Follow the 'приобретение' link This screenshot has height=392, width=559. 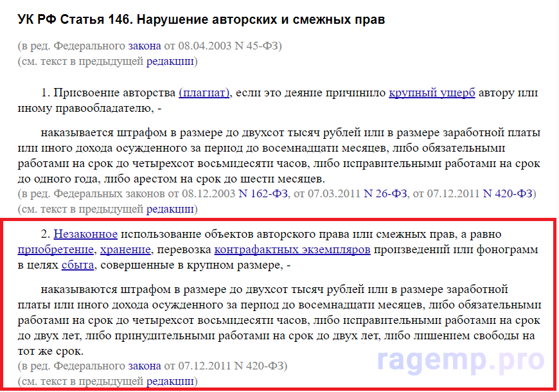pos(57,249)
